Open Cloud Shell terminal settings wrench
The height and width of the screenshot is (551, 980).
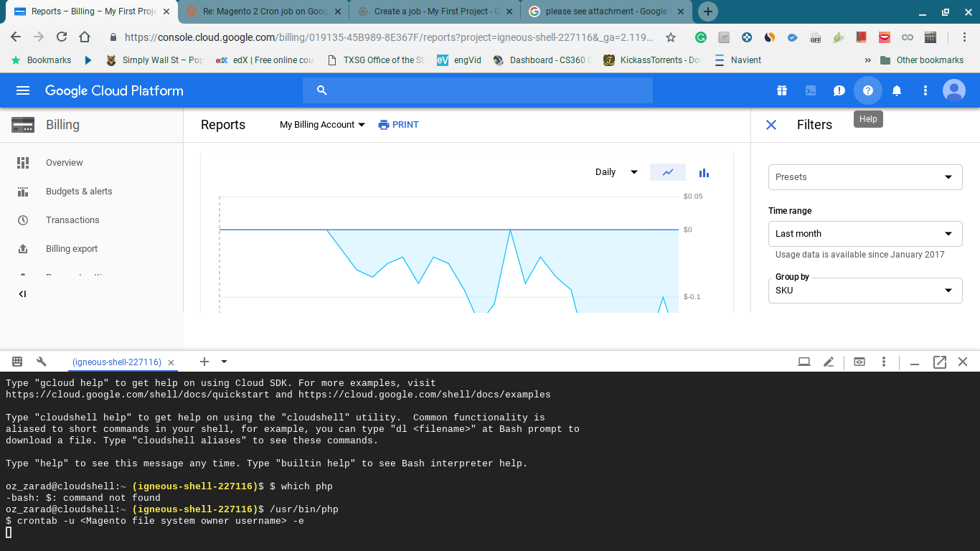pos(41,362)
